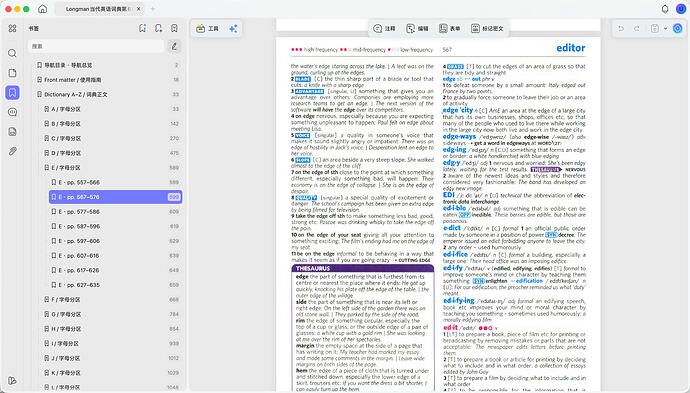Select bookmark E · pp. 627–635
Screen dimensions: 690x393
pyautogui.click(x=115, y=285)
